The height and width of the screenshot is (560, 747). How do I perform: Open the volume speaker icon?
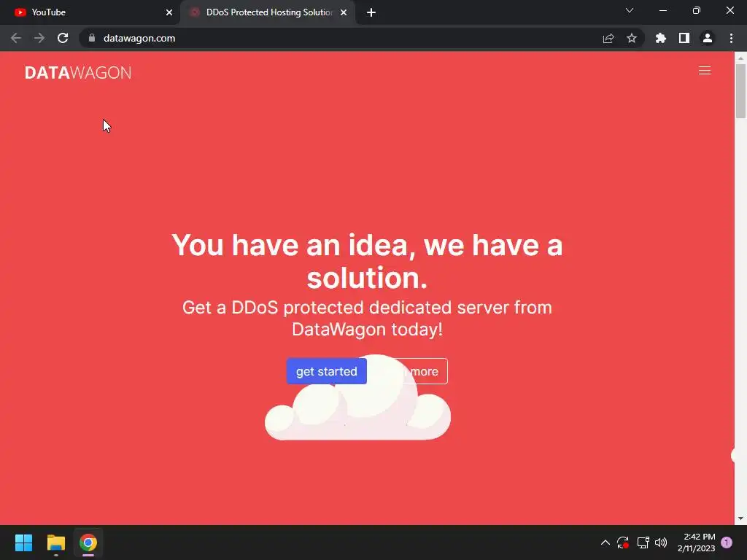coord(661,542)
